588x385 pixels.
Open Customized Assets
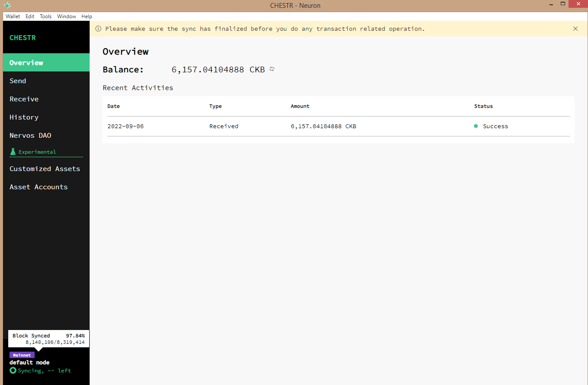pos(45,168)
